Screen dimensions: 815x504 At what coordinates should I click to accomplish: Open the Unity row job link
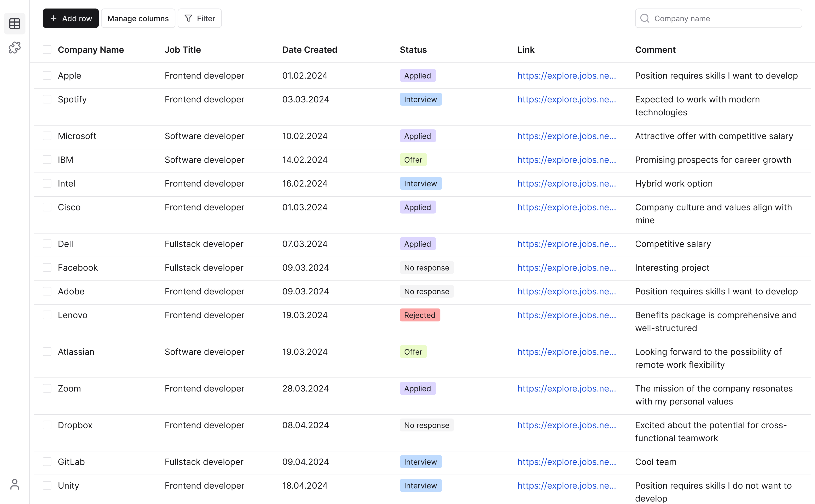tap(567, 485)
